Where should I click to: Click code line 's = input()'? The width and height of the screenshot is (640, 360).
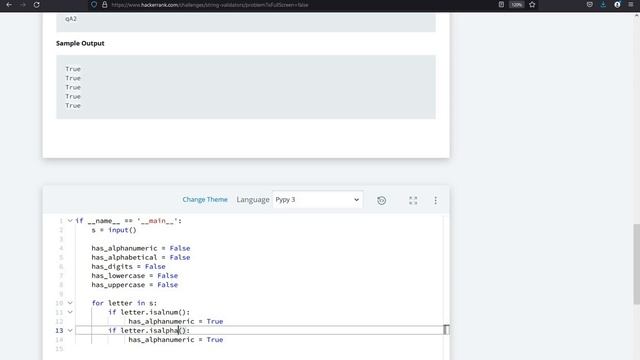(114, 230)
